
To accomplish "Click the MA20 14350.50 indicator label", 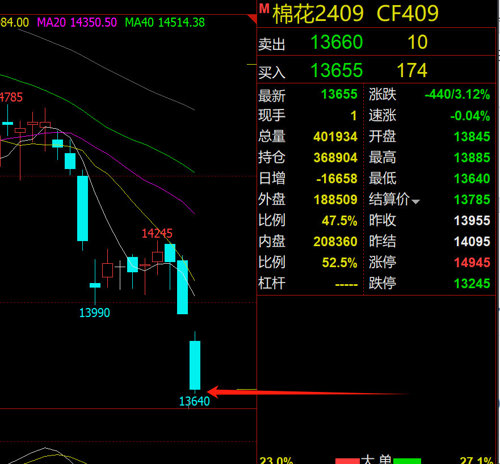I will pyautogui.click(x=77, y=23).
